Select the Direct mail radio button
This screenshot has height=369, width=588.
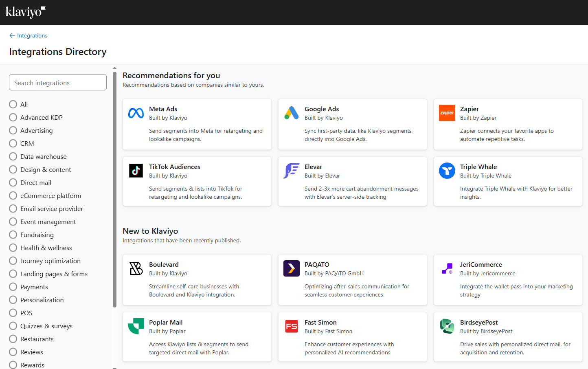[13, 182]
